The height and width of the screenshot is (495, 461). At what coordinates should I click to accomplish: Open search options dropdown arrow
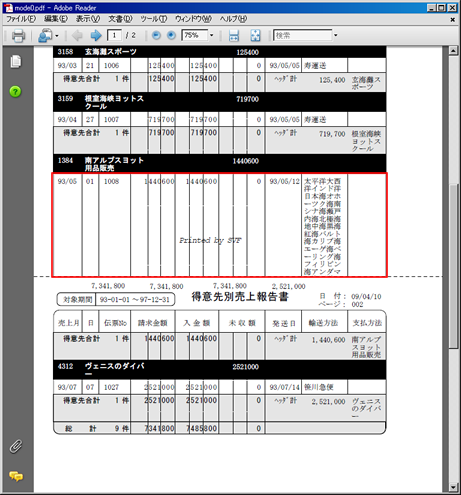tap(336, 35)
